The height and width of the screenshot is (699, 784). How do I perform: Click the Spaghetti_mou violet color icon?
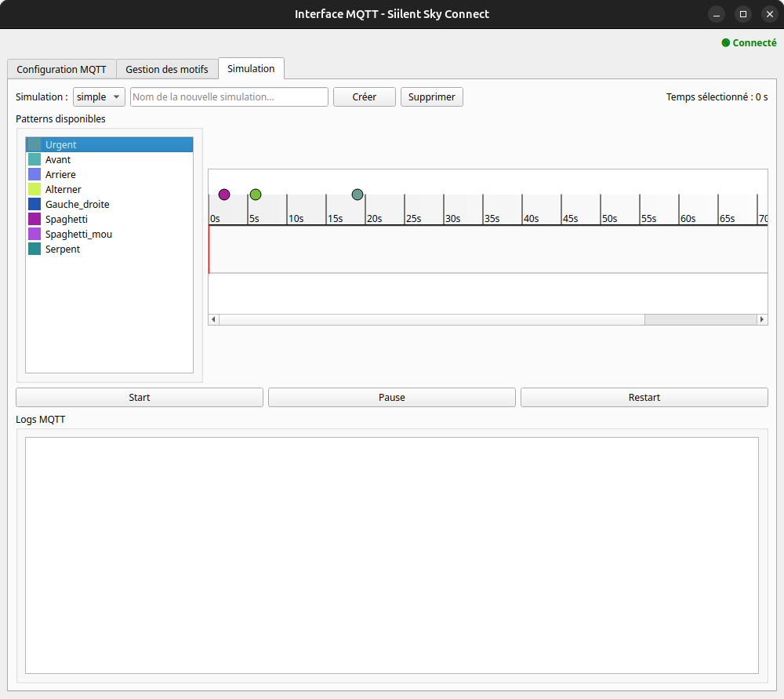34,235
